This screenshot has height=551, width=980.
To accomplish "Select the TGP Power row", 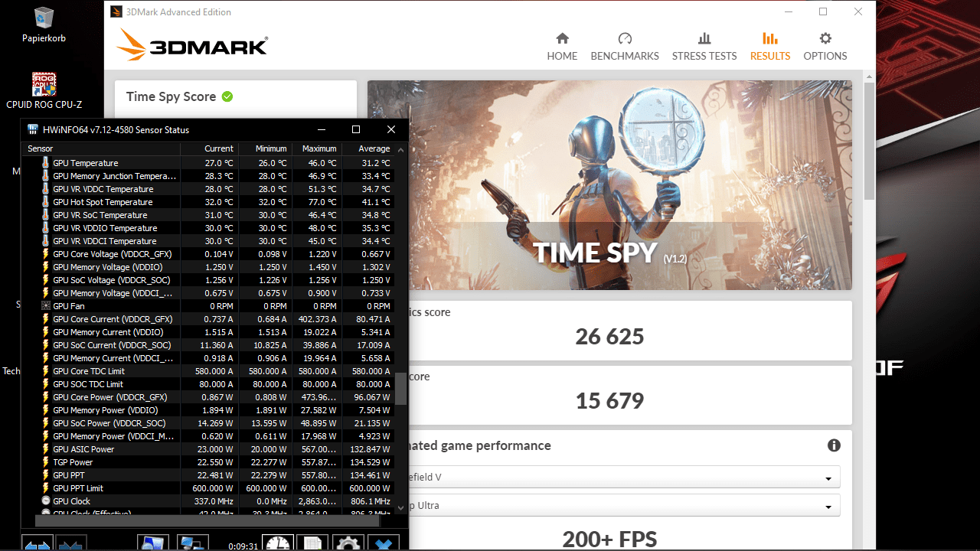I will [x=208, y=462].
